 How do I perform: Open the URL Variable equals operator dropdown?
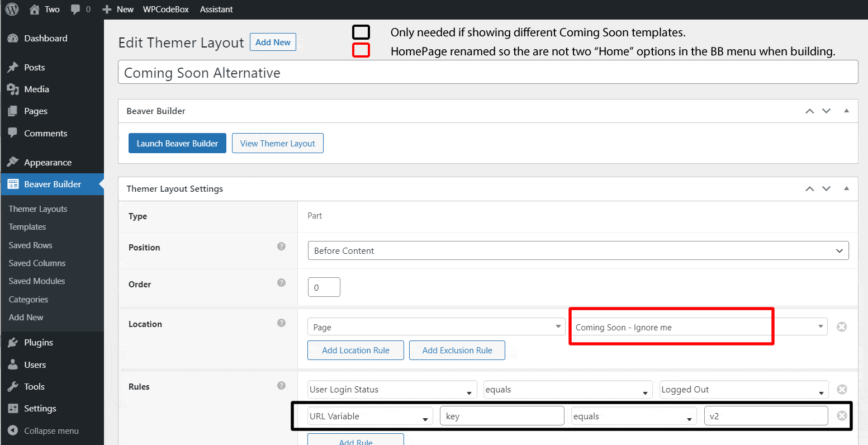pos(634,416)
